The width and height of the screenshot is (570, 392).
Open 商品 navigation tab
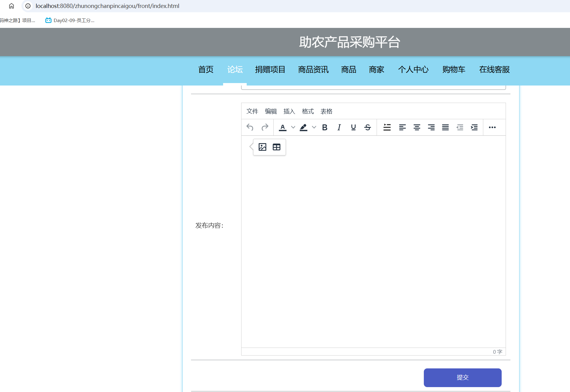point(349,70)
